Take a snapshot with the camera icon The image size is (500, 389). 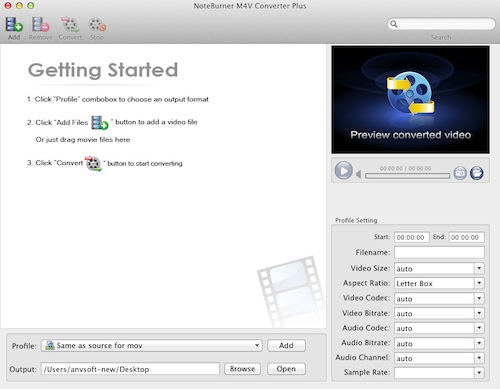(460, 173)
